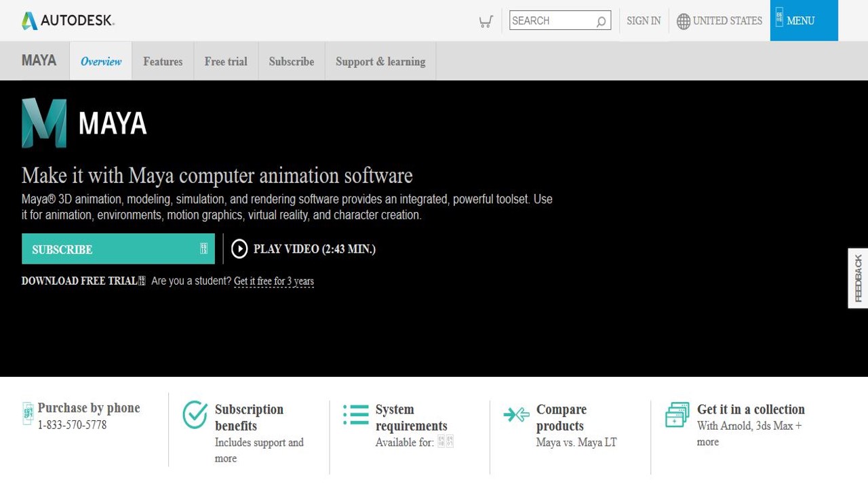Image resolution: width=868 pixels, height=488 pixels.
Task: Open Support & learning
Action: [x=380, y=61]
